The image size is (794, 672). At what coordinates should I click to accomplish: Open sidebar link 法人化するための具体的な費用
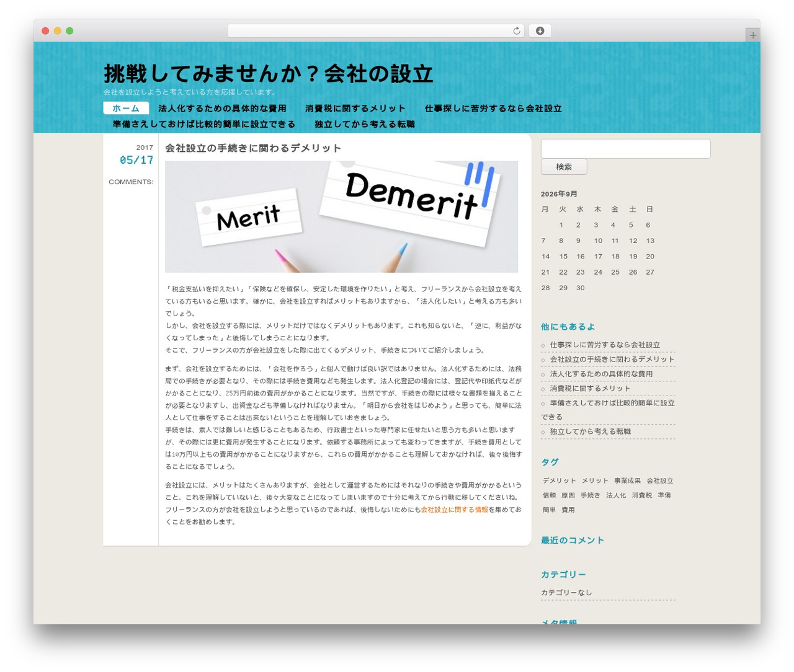[x=601, y=374]
